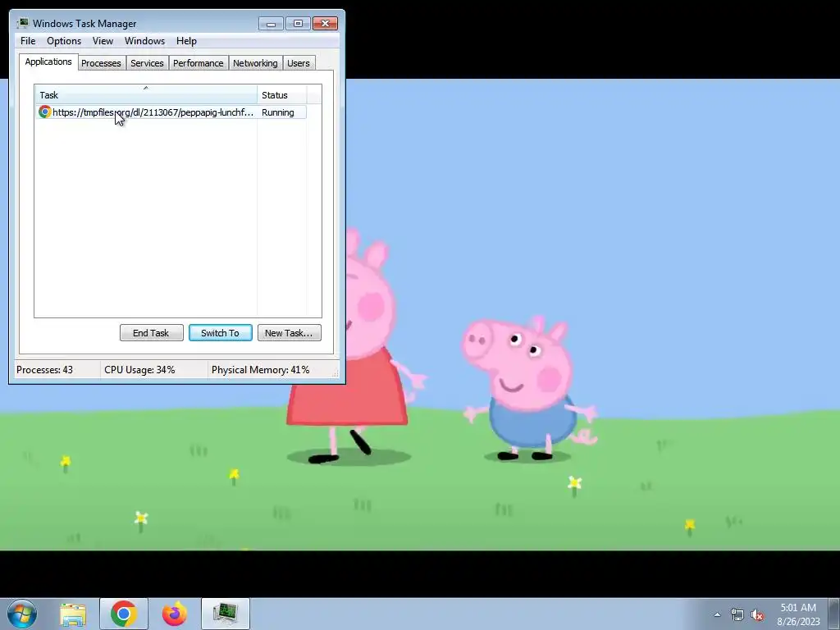Click the Switch To button
Image resolution: width=840 pixels, height=630 pixels.
tap(220, 333)
